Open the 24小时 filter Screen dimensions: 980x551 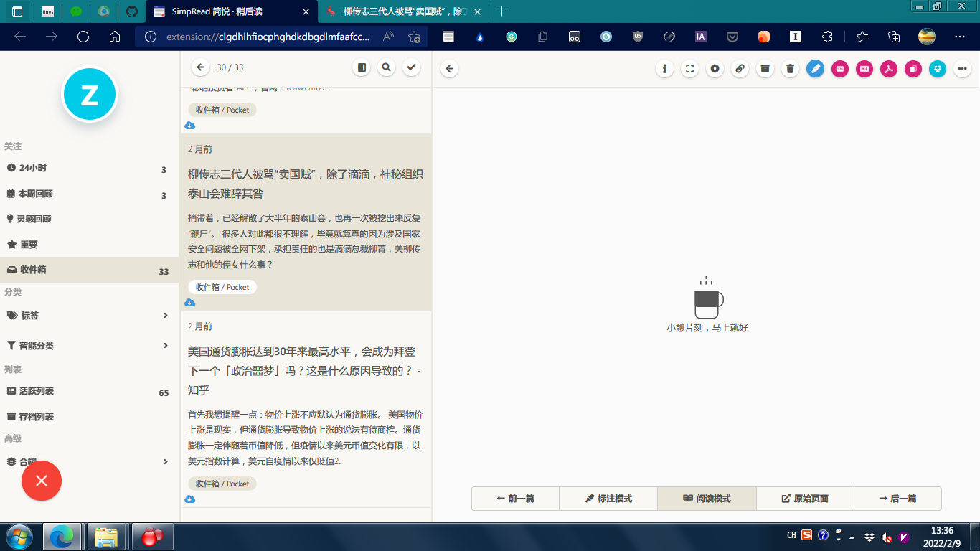pyautogui.click(x=89, y=168)
